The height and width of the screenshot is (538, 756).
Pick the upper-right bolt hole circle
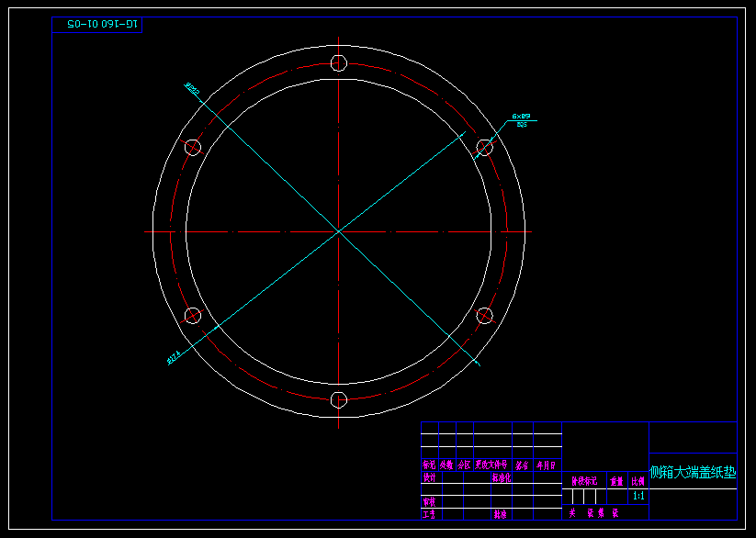pos(484,147)
